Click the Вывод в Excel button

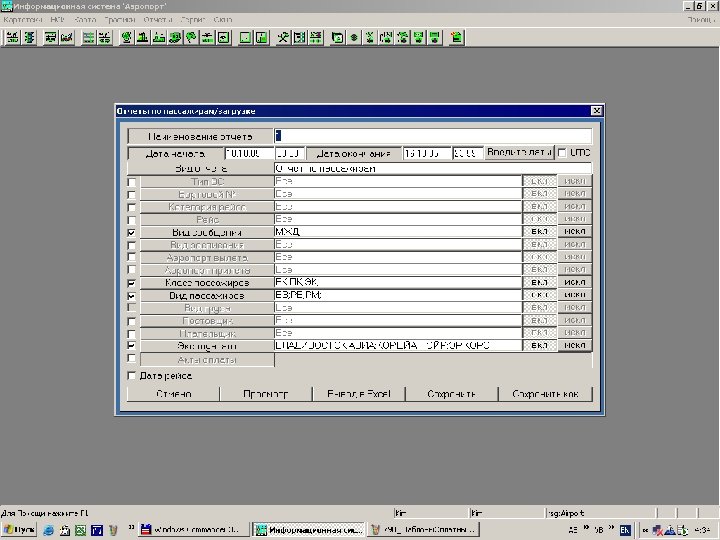(x=359, y=394)
